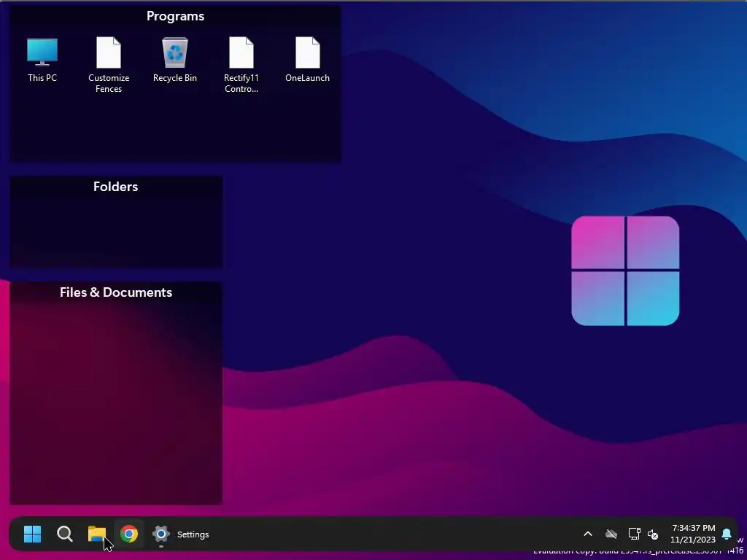Launch Google Chrome from taskbar
Image resolution: width=747 pixels, height=560 pixels.
point(128,534)
